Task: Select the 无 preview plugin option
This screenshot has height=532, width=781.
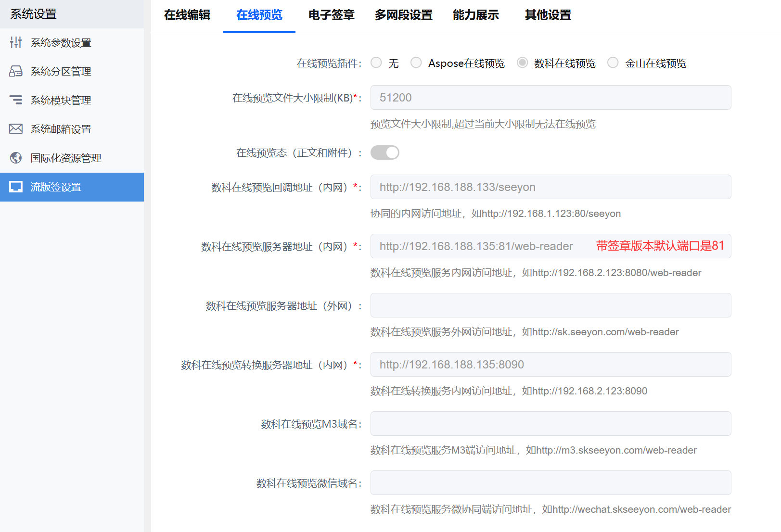Action: pyautogui.click(x=376, y=63)
